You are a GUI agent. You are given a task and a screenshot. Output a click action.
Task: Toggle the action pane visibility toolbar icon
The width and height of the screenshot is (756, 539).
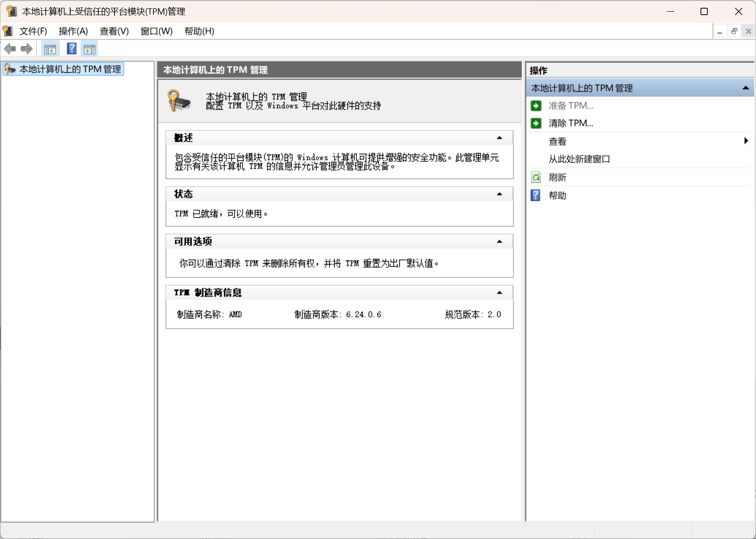click(89, 48)
